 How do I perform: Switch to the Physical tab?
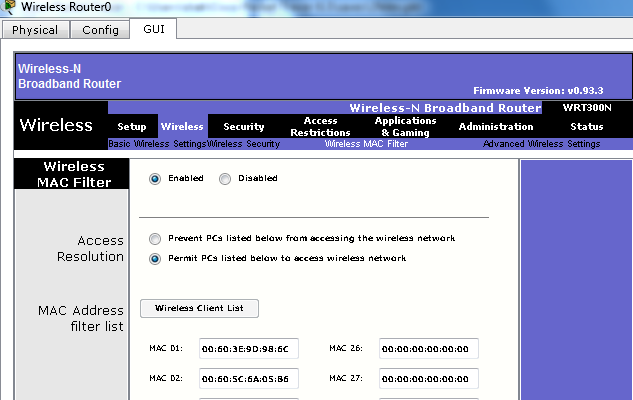tap(35, 30)
